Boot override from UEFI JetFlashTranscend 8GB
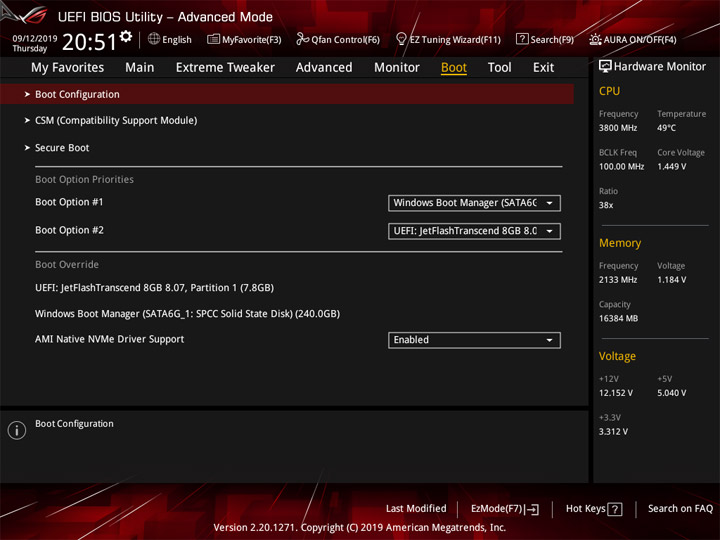 pos(154,288)
